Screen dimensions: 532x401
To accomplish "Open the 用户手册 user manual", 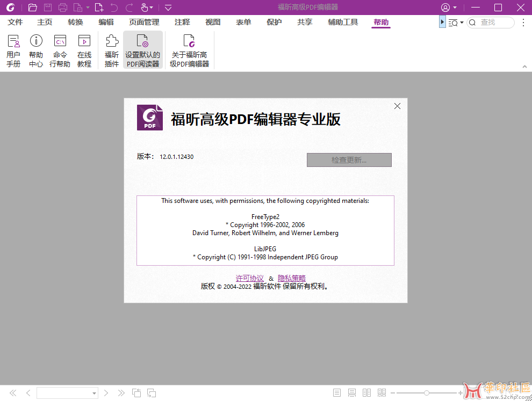I will click(x=13, y=50).
